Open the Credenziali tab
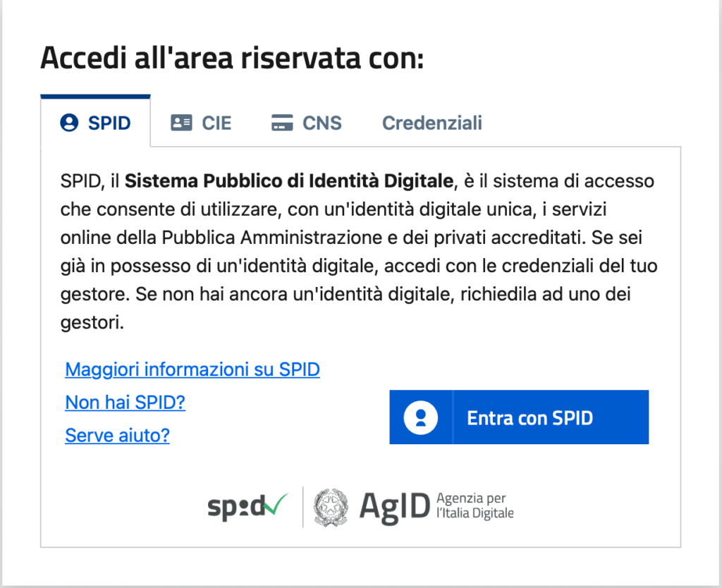Image resolution: width=722 pixels, height=588 pixels. [432, 123]
